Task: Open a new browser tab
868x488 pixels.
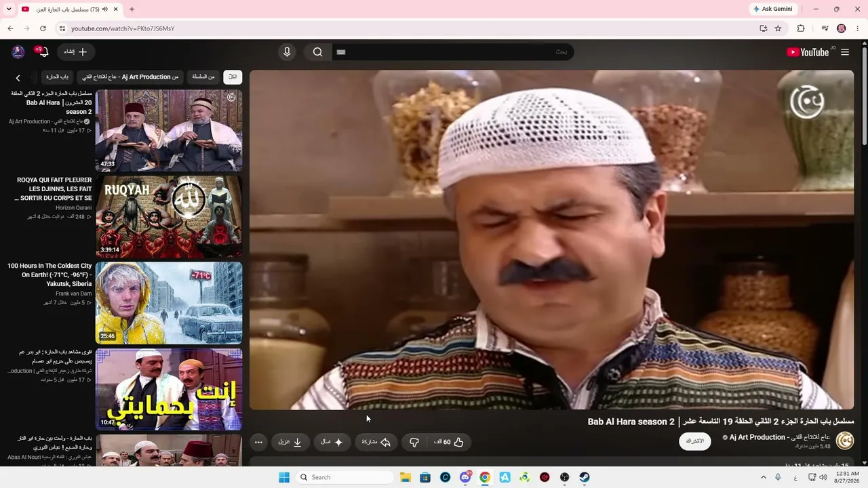Action: point(132,9)
